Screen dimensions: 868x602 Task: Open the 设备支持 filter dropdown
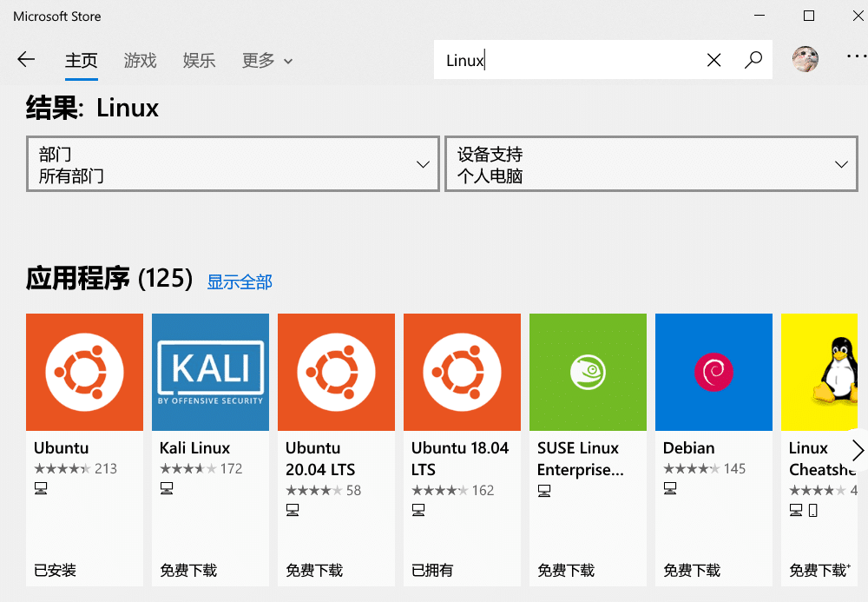(x=652, y=164)
